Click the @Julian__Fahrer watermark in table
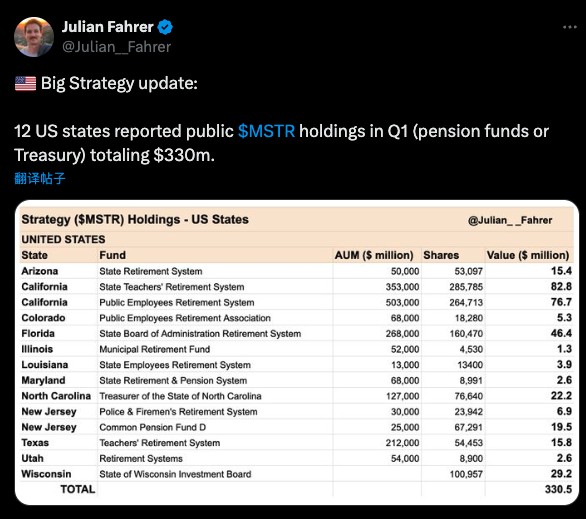Viewport: 586px width, 519px height. pyautogui.click(x=510, y=220)
